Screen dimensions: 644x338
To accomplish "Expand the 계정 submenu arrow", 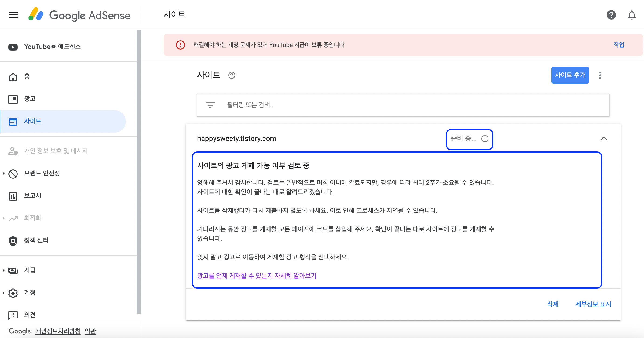I will pos(3,293).
